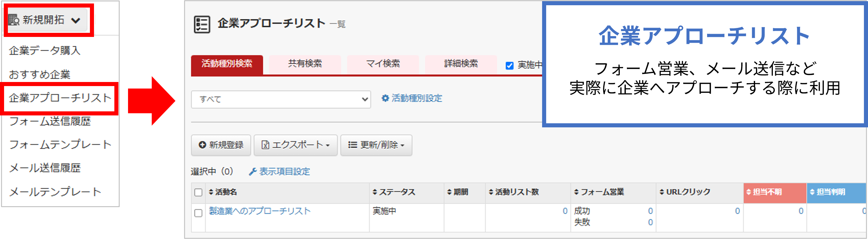
Task: Click the 成功 count value
Action: tap(650, 211)
